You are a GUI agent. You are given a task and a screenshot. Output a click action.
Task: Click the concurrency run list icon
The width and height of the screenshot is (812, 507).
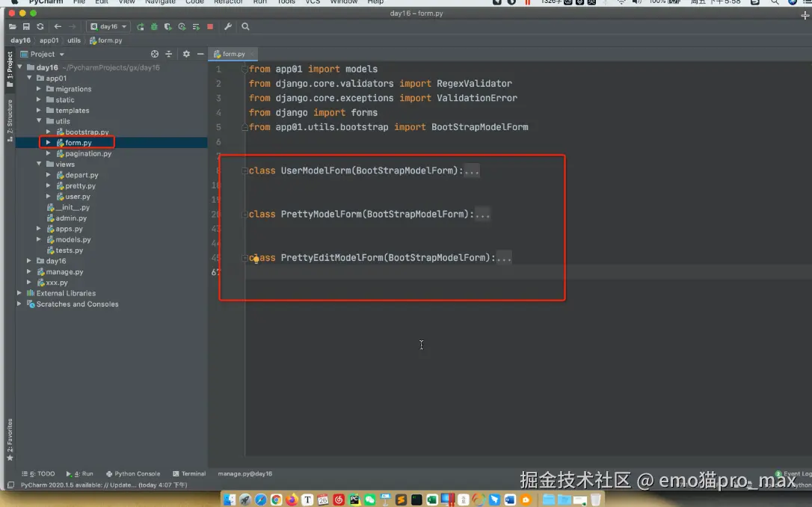point(196,26)
